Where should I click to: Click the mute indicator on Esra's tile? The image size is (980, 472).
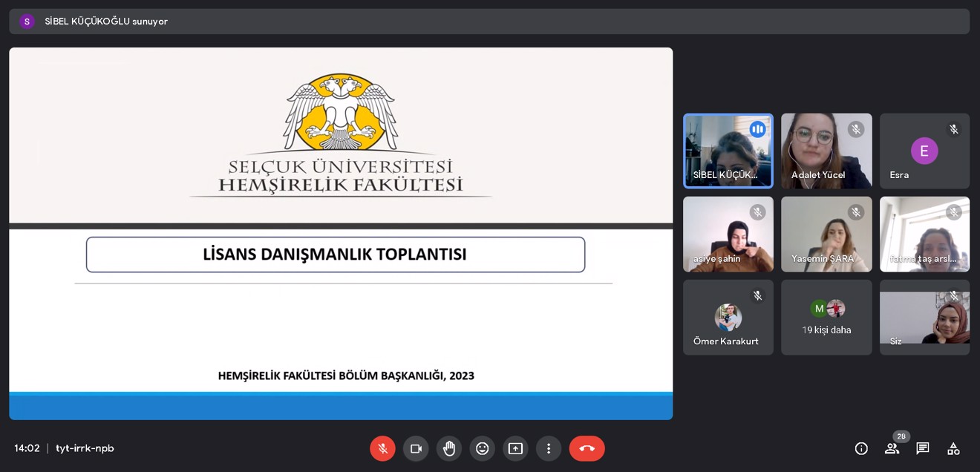tap(954, 128)
